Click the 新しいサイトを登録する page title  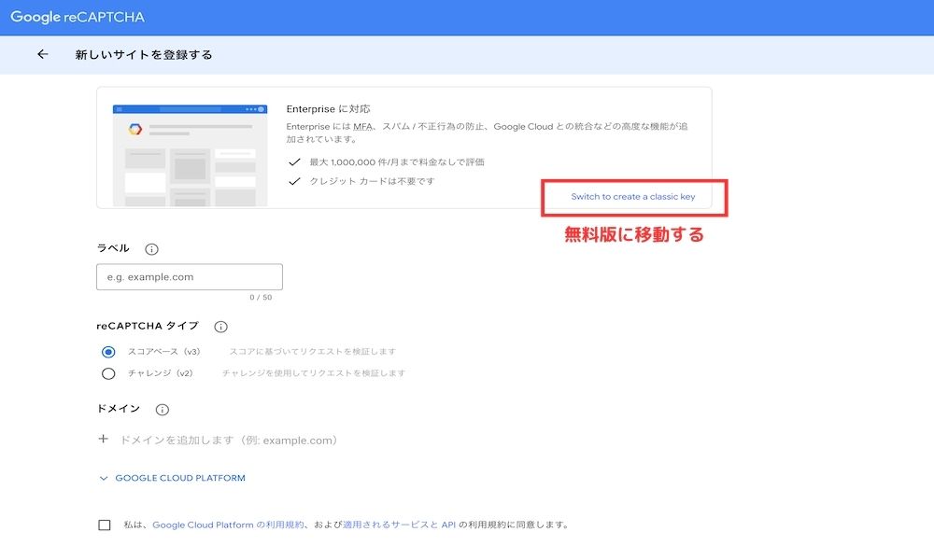[144, 55]
